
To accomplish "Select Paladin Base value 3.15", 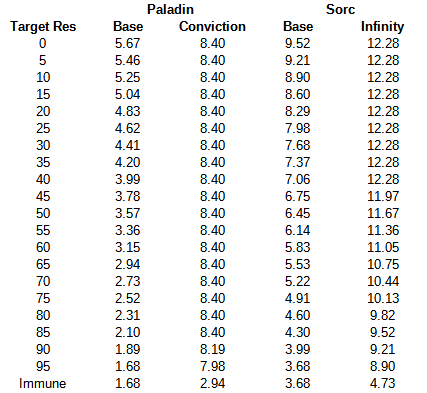I will tap(128, 247).
